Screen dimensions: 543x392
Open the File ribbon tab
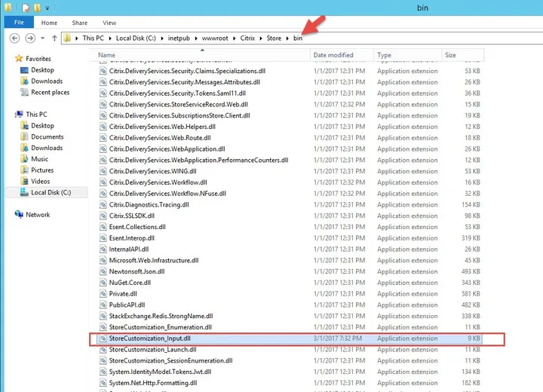(19, 23)
